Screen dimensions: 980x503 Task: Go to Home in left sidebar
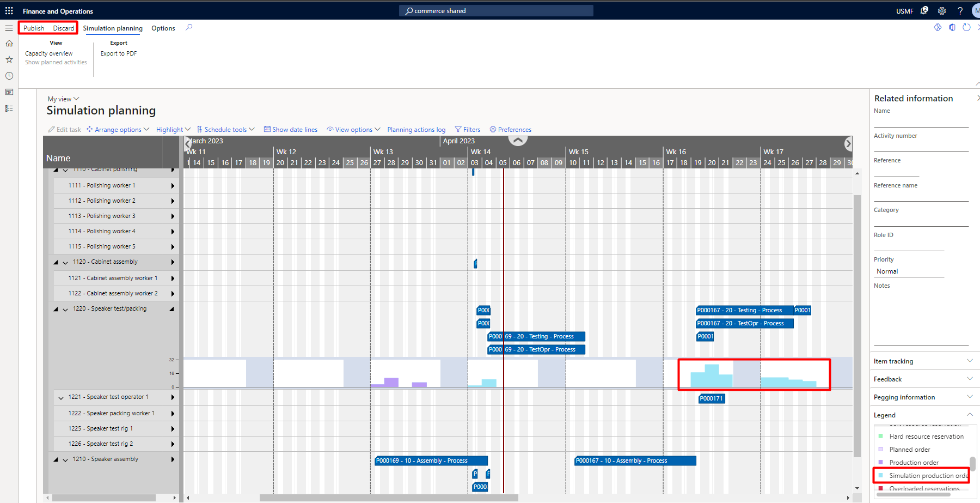[9, 44]
